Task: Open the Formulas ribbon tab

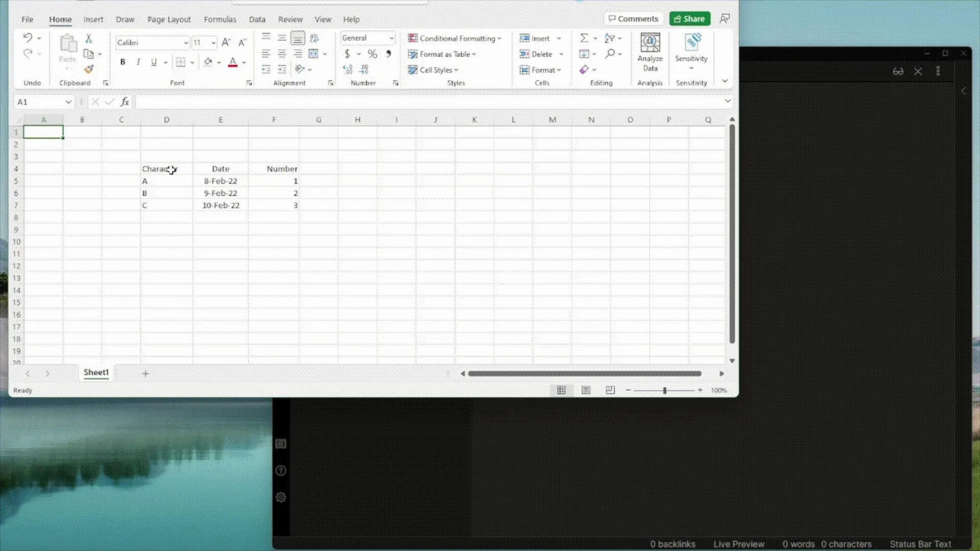Action: click(x=220, y=19)
